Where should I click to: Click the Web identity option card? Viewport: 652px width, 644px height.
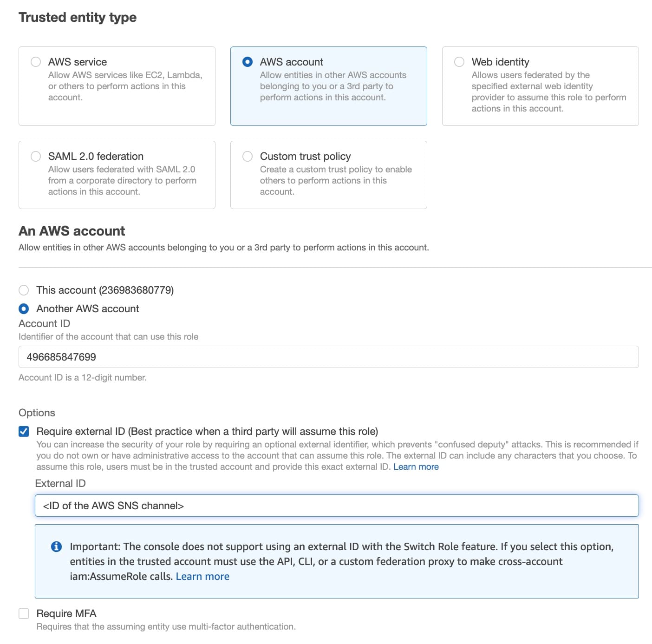tap(540, 85)
